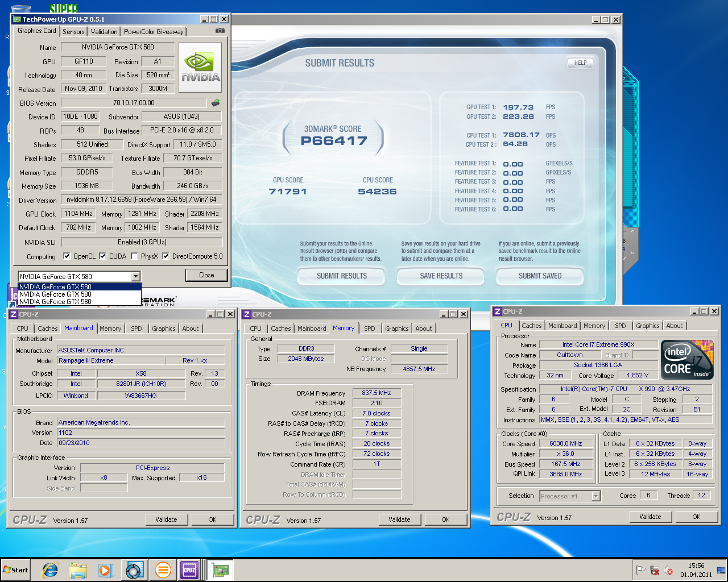The height and width of the screenshot is (582, 728).
Task: Click OK in the CPU tab CPU-Z window
Action: point(696,517)
